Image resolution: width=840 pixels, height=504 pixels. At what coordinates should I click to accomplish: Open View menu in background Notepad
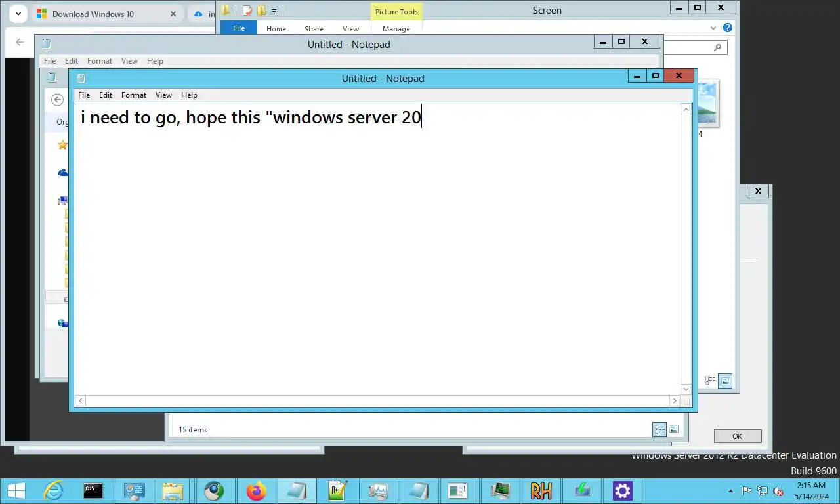[x=129, y=61]
